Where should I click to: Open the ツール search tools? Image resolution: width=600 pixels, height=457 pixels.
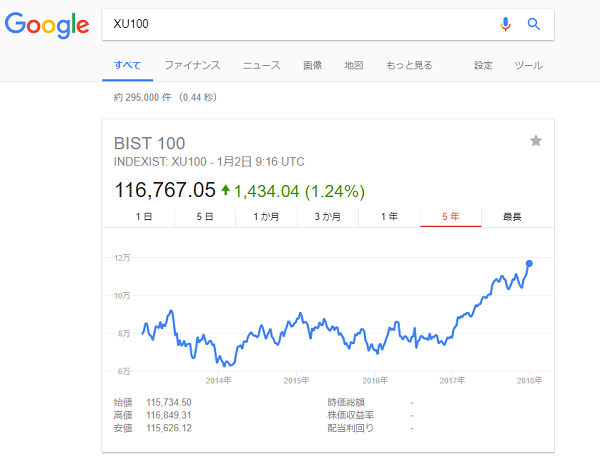(x=528, y=65)
